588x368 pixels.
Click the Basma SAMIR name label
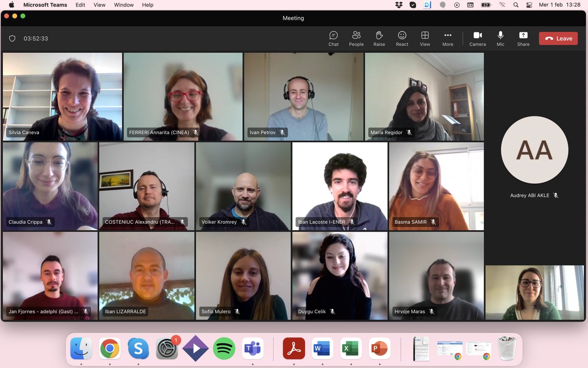click(411, 222)
